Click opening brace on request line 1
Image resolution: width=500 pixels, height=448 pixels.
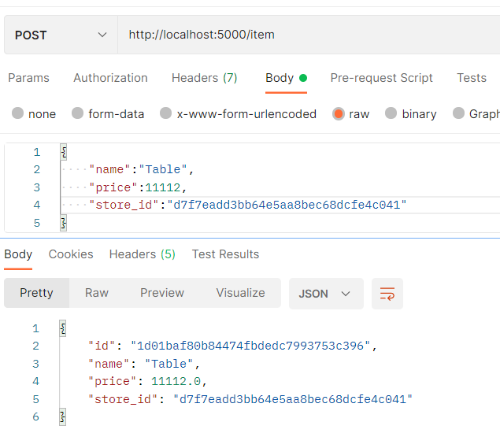click(64, 152)
